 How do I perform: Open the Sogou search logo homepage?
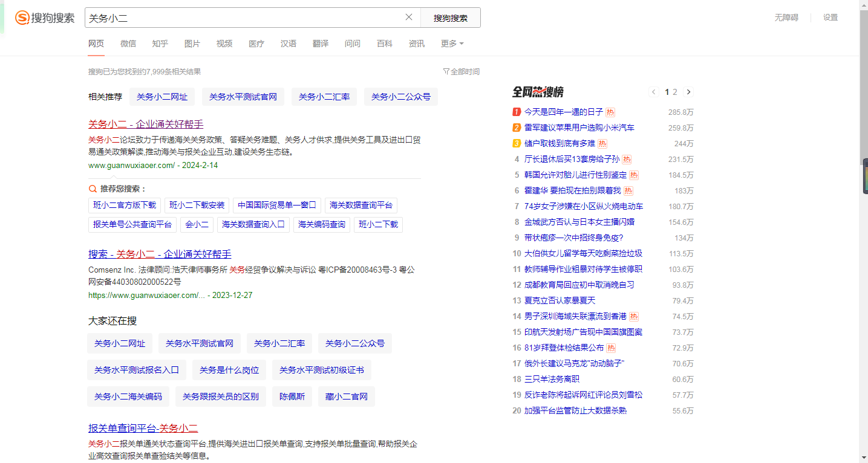tap(45, 18)
